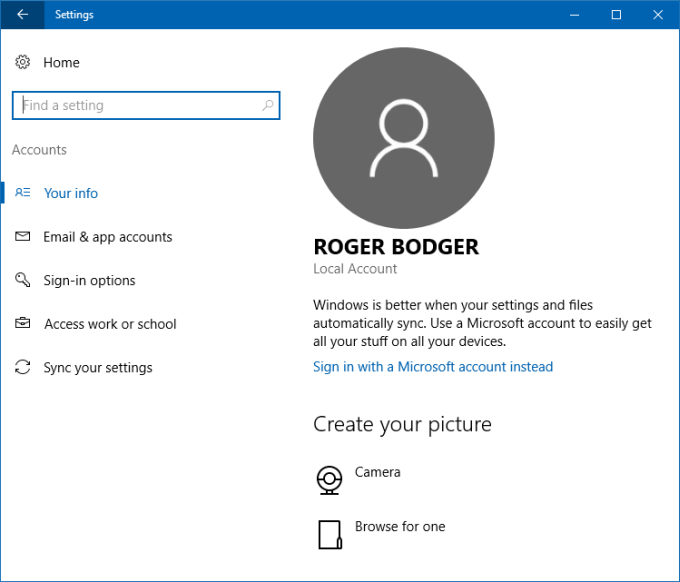Open Sync your settings page
Viewport: 680px width, 582px height.
[x=98, y=367]
